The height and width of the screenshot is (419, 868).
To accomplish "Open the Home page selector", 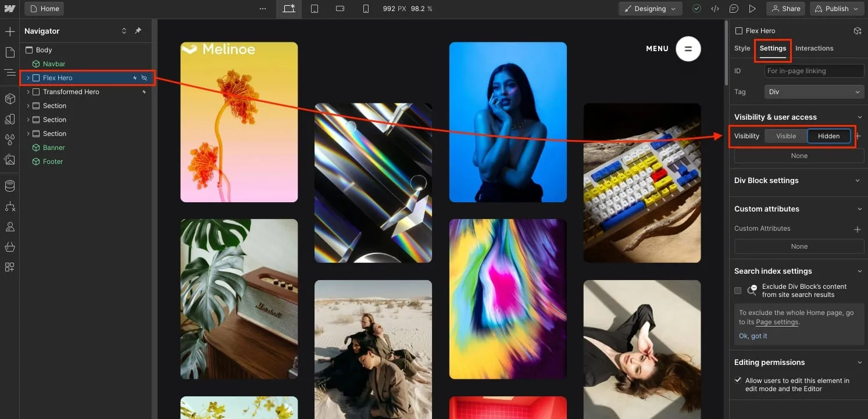I will (44, 9).
